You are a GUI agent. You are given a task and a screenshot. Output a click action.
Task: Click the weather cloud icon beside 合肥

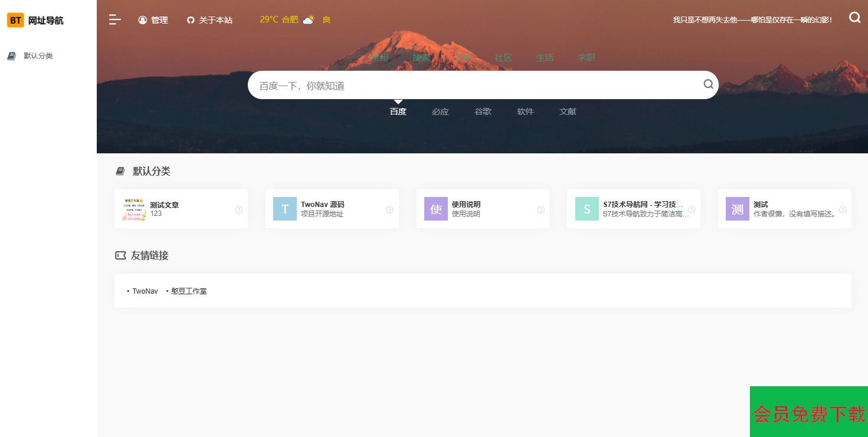click(309, 20)
